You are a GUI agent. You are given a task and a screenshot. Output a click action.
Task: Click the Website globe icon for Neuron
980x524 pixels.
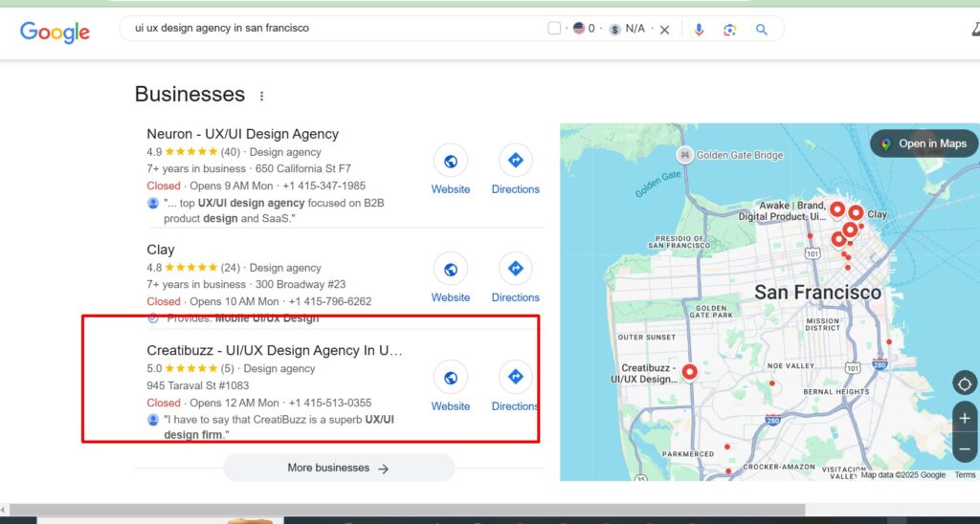pyautogui.click(x=451, y=162)
